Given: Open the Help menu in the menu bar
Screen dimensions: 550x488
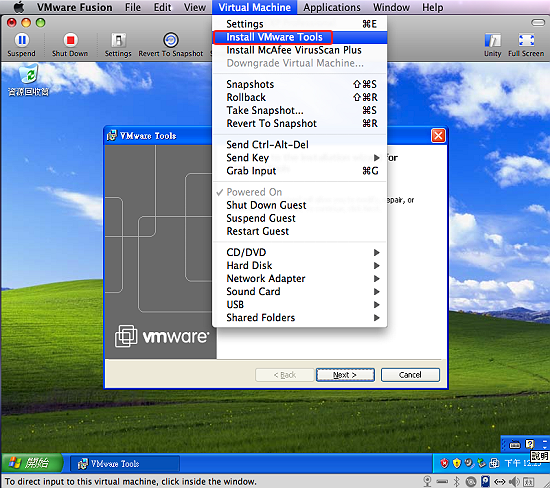Looking at the screenshot, I should tap(432, 7).
